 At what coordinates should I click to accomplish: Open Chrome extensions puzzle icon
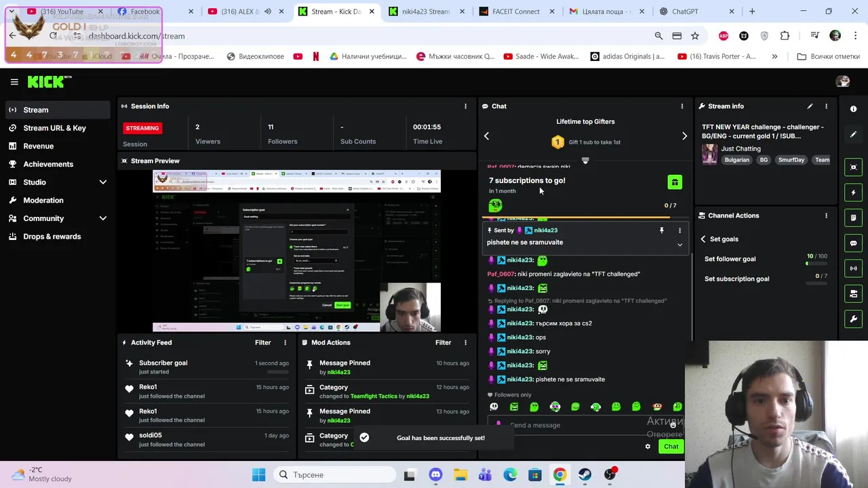[785, 36]
